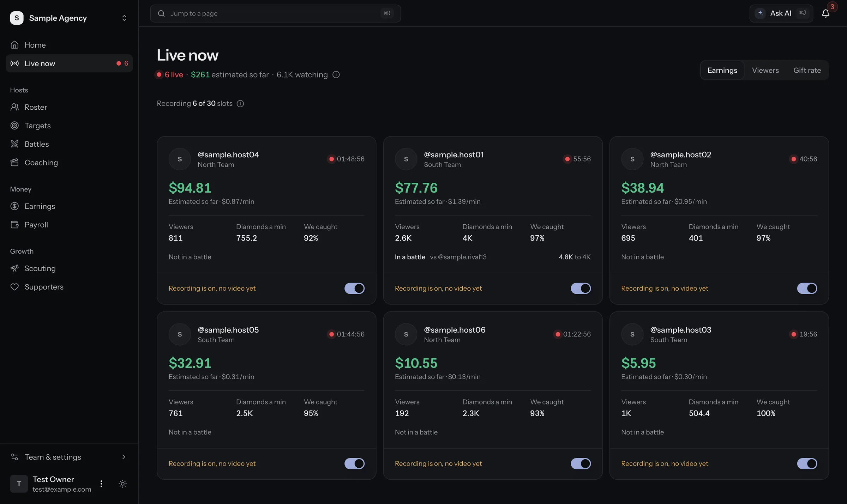The image size is (847, 504).
Task: Click the 01:48:56 live timer
Action: (x=350, y=159)
